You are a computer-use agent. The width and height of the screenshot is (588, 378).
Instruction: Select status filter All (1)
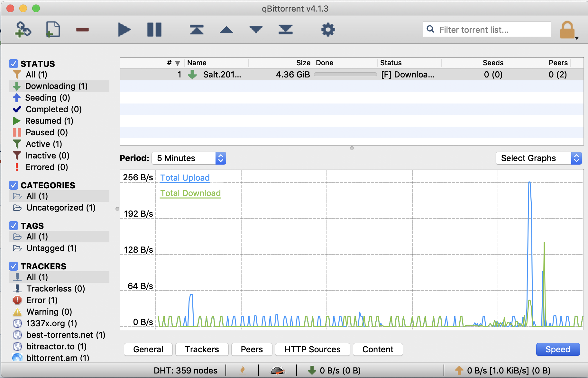pyautogui.click(x=59, y=75)
